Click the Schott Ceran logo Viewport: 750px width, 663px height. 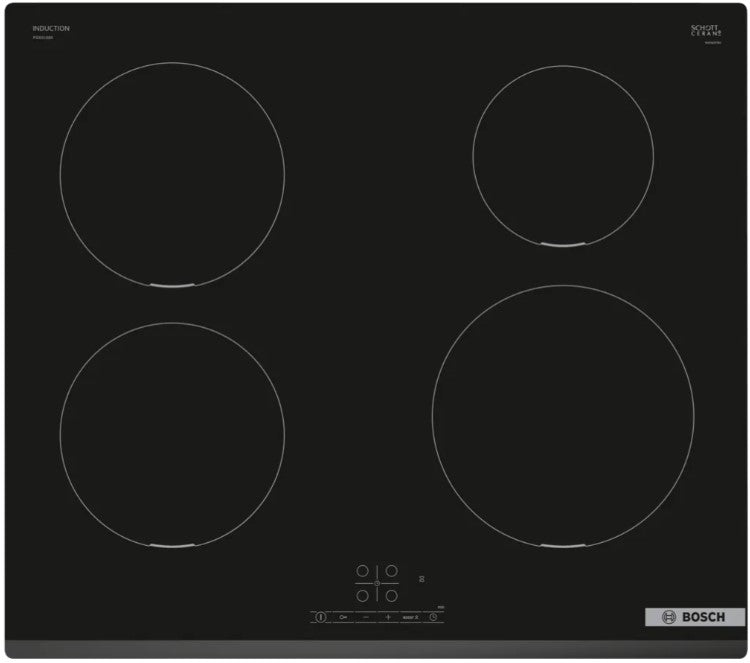click(706, 31)
